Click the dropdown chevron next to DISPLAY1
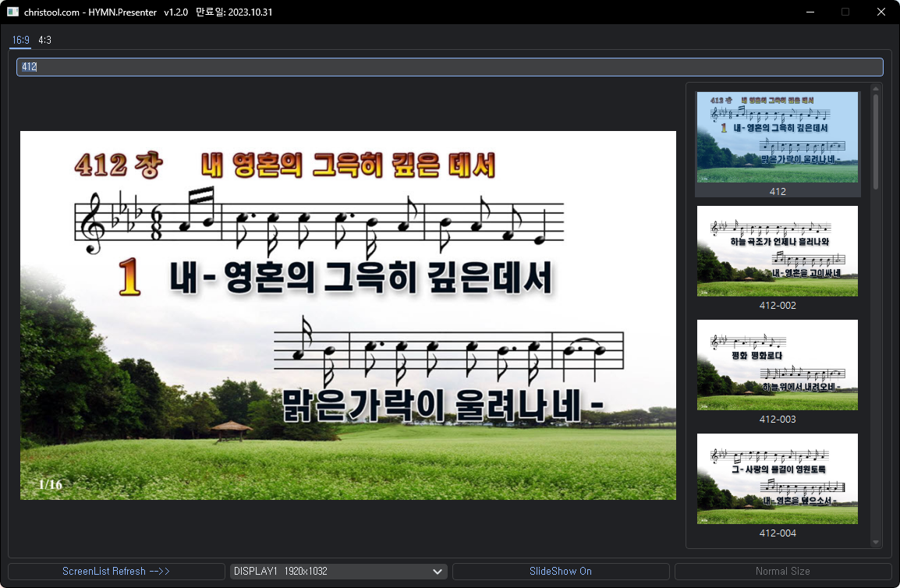 pyautogui.click(x=438, y=571)
